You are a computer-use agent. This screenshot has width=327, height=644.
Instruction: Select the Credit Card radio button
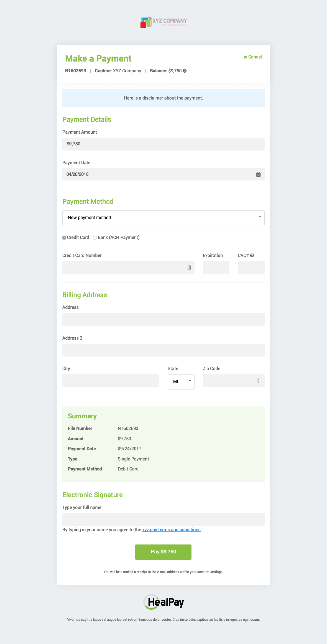click(64, 238)
